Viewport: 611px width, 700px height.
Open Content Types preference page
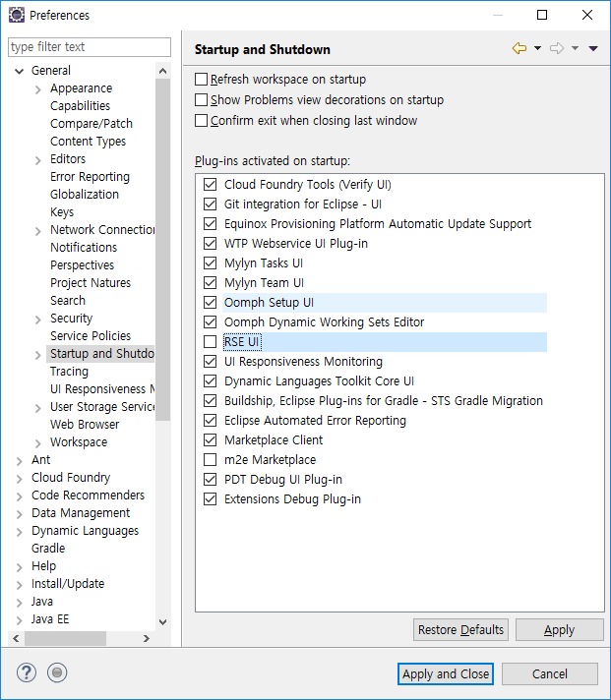click(88, 141)
